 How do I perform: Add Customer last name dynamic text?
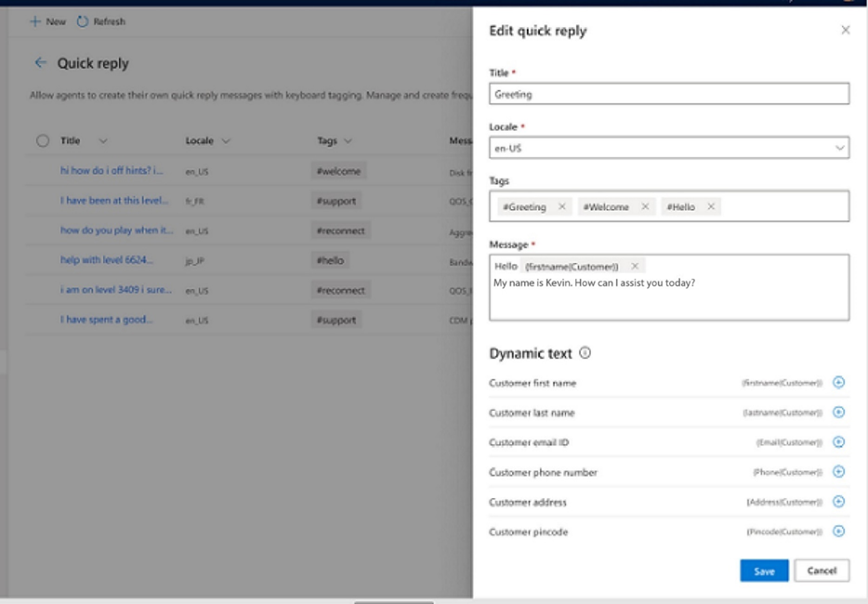(x=838, y=413)
